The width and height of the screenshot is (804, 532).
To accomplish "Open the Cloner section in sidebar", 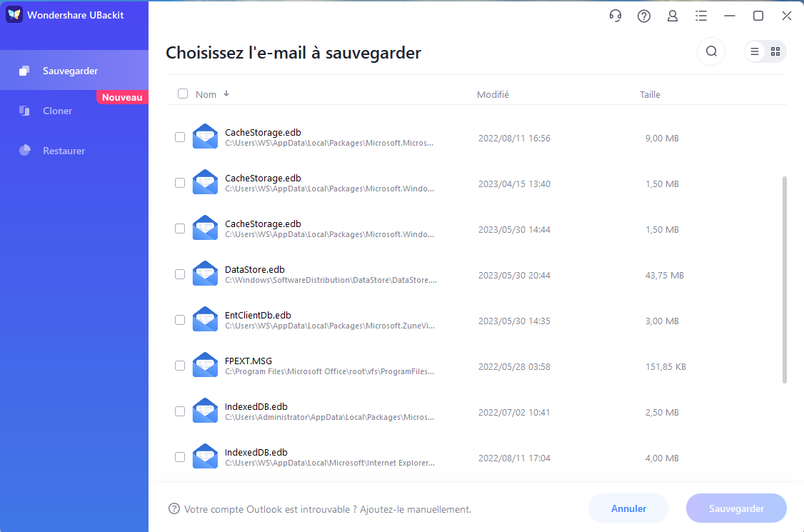I will pos(74,110).
